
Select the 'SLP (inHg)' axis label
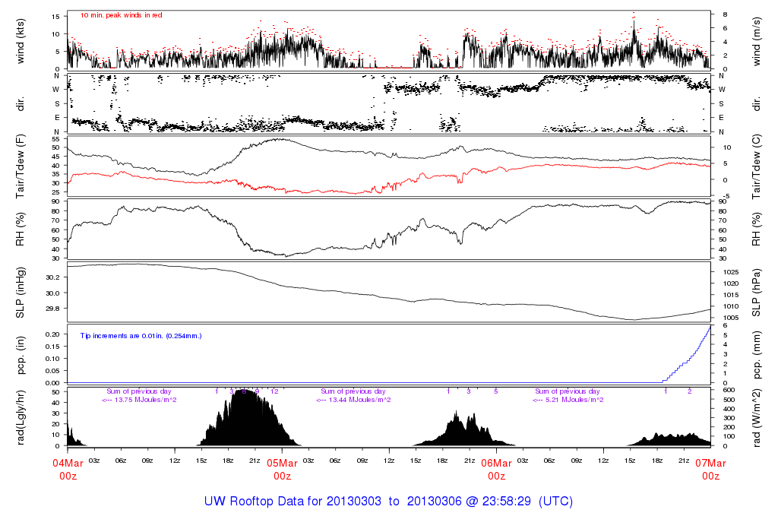tap(21, 293)
